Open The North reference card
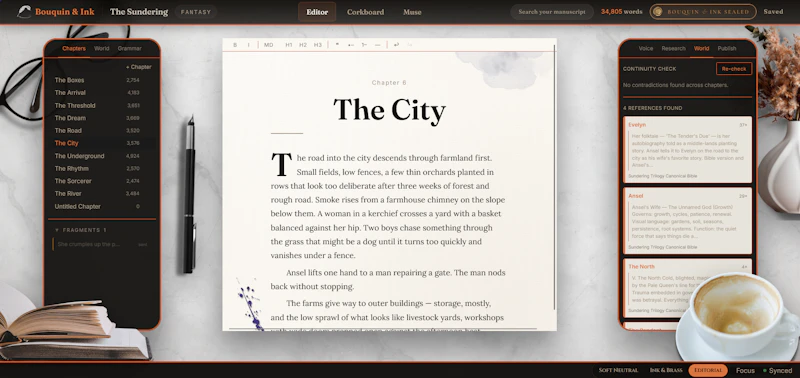The image size is (800, 378). (687, 288)
